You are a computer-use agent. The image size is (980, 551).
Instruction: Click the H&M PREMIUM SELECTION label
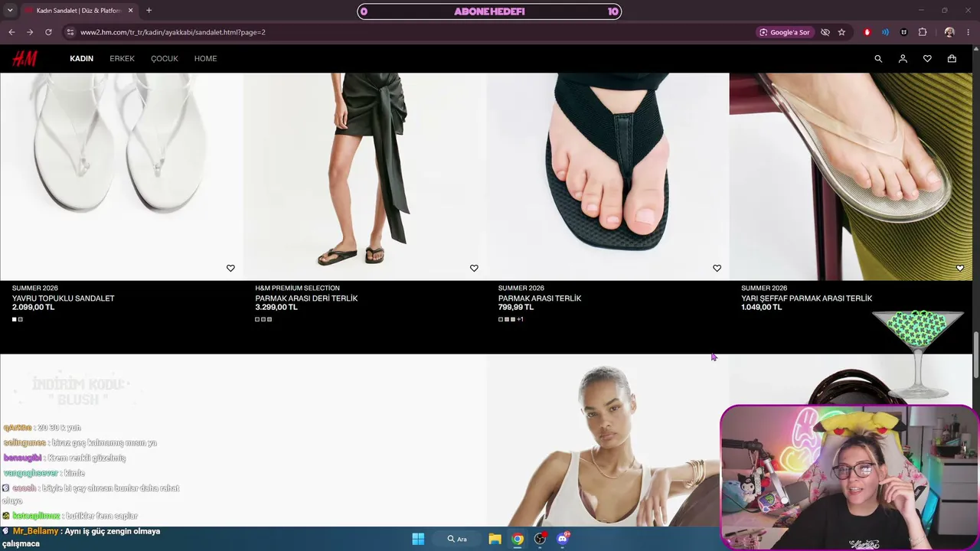pos(297,289)
